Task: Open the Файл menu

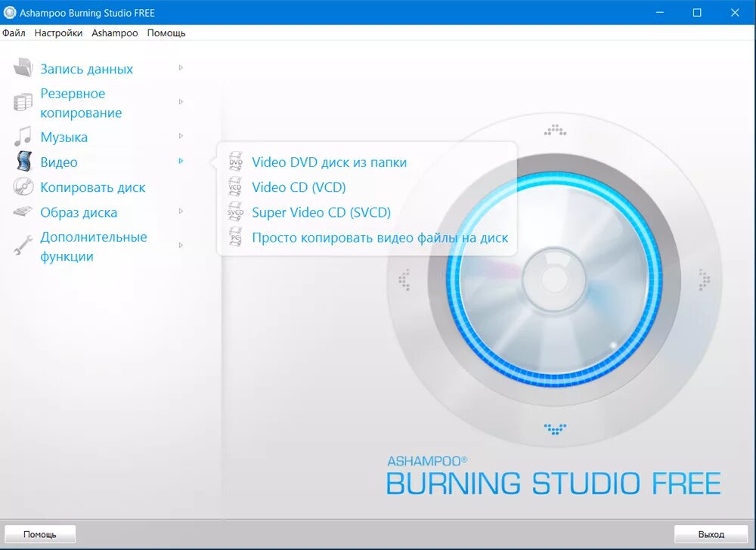Action: pyautogui.click(x=14, y=32)
